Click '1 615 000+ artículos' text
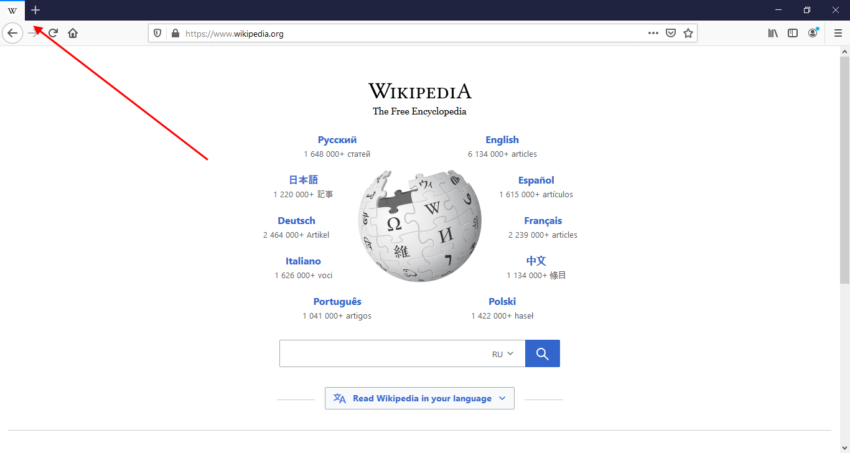Screen dimensions: 850x453 click(536, 195)
